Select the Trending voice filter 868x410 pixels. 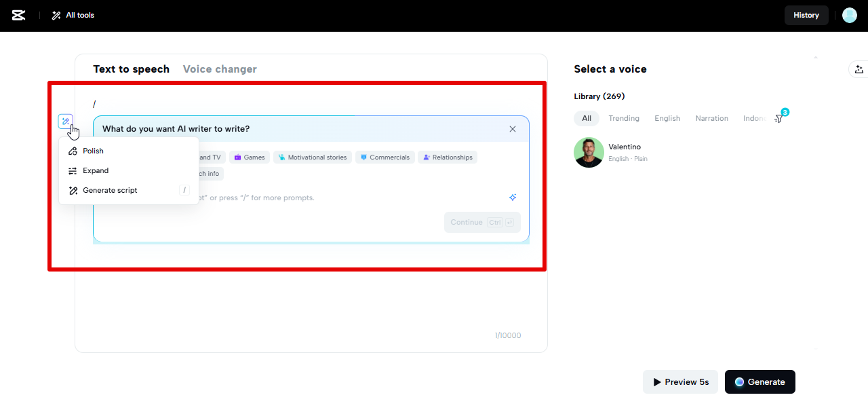point(624,118)
